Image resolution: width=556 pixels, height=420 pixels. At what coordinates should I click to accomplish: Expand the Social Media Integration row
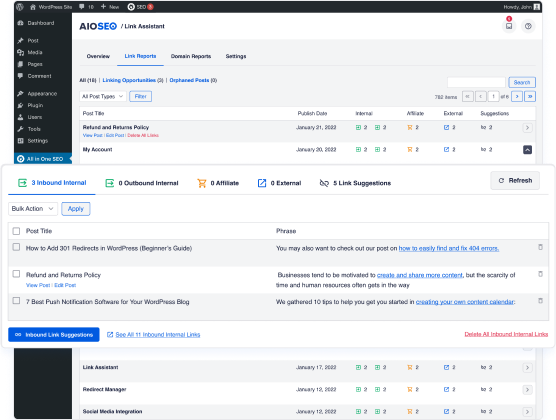pyautogui.click(x=527, y=412)
